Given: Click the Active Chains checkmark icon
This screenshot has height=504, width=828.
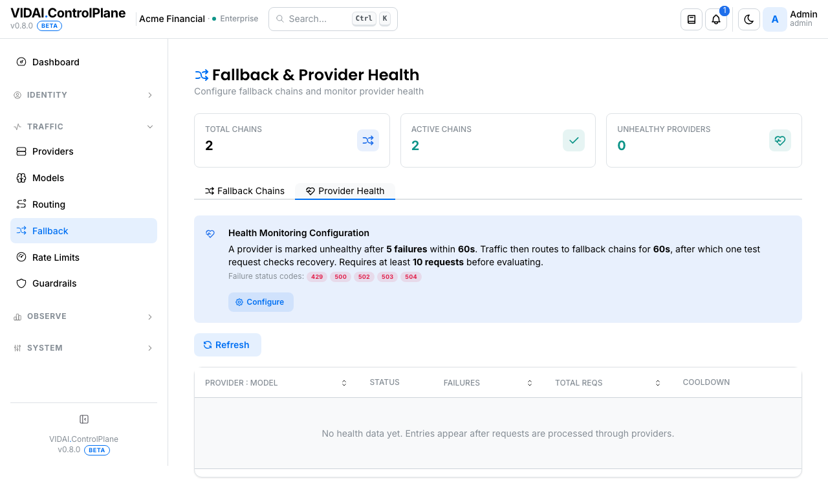Looking at the screenshot, I should (x=574, y=140).
